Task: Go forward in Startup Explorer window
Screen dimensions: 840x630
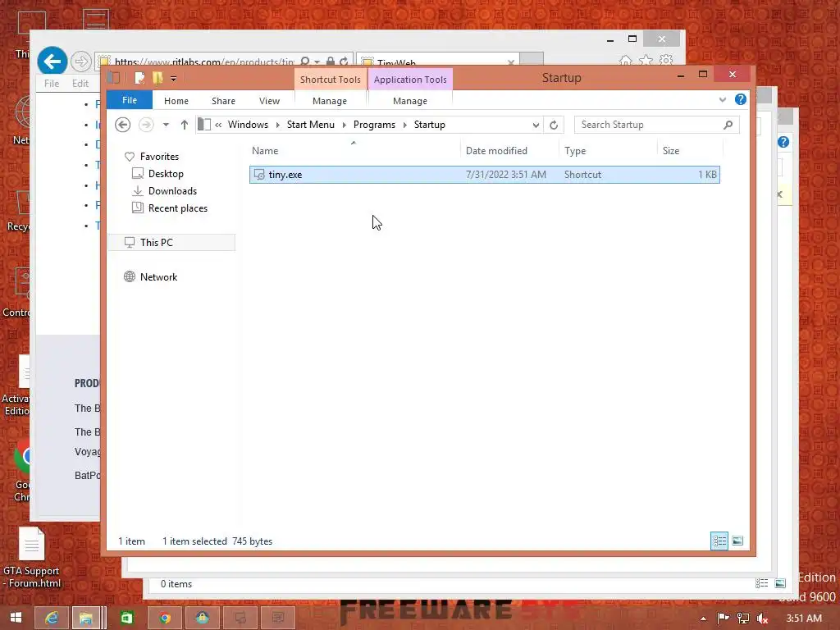Action: click(146, 125)
